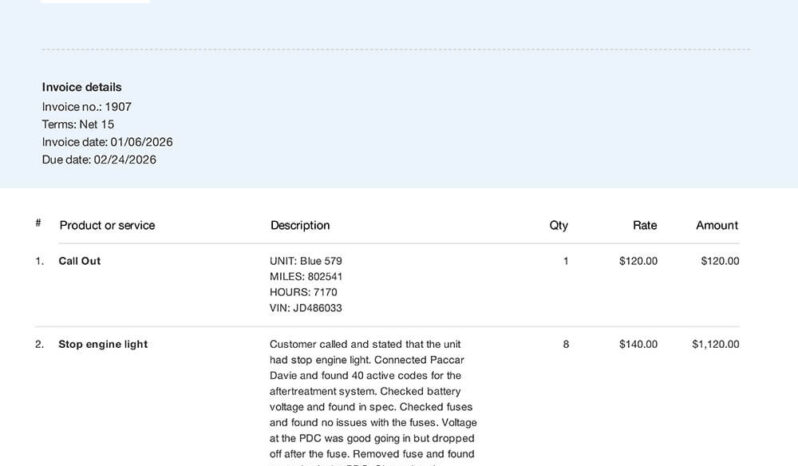798x466 pixels.
Task: Click the "MILES: 802541" description line
Action: tap(306, 277)
